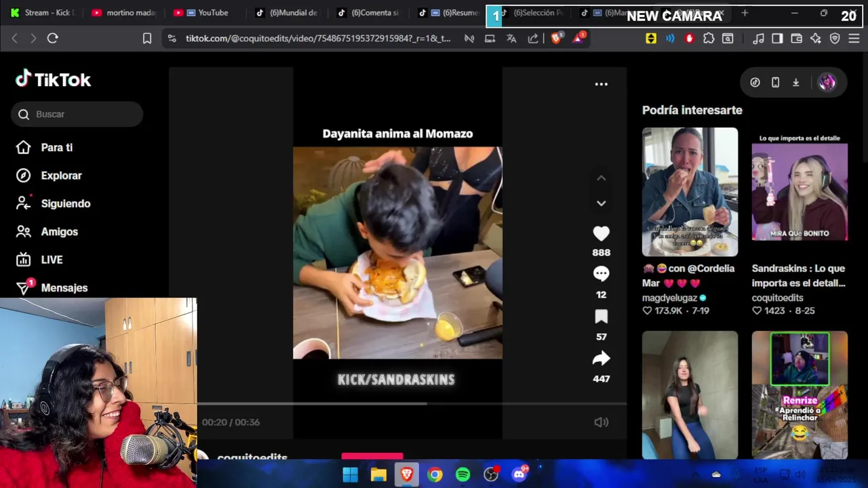Click the 'con @Cordelia Mar' video title

688,276
